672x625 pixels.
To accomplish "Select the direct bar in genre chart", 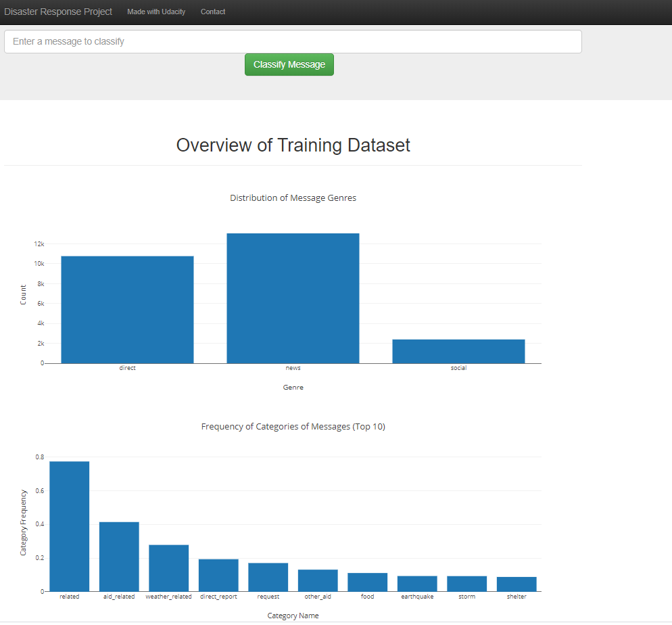I will pos(127,310).
